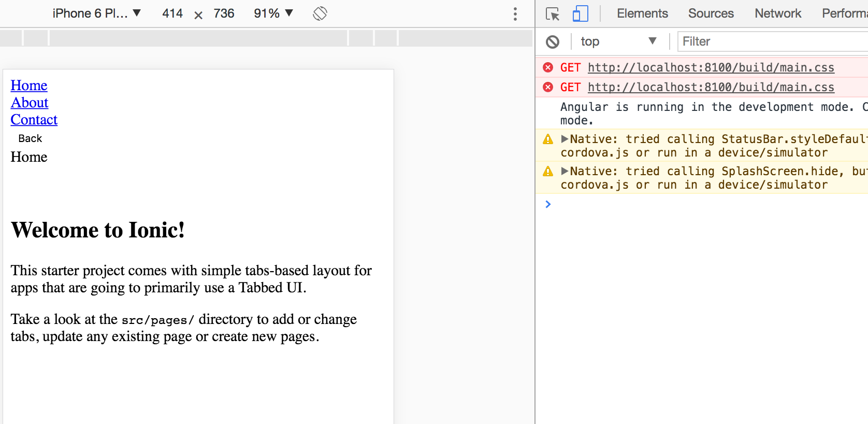Click the Home title text below Back
868x424 pixels.
29,157
